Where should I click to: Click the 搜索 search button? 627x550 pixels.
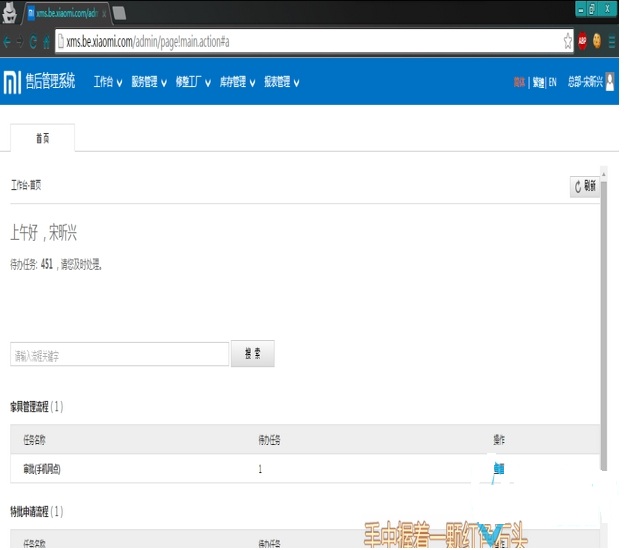coord(253,354)
